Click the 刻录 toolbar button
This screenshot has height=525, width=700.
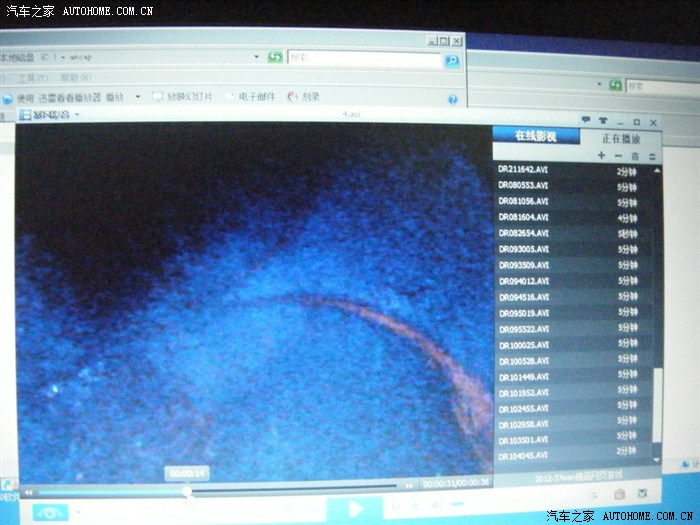pyautogui.click(x=305, y=97)
